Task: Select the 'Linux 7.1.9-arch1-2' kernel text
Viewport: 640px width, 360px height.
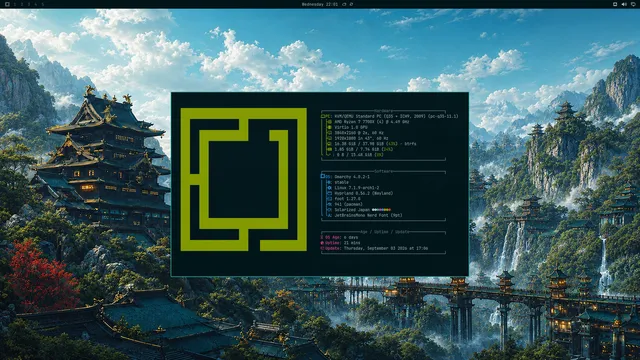Action: (x=357, y=188)
